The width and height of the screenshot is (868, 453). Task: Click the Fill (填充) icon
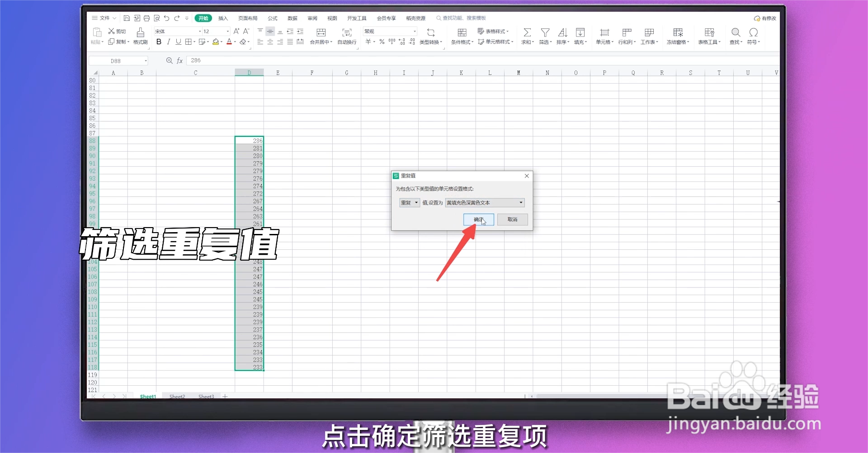580,33
